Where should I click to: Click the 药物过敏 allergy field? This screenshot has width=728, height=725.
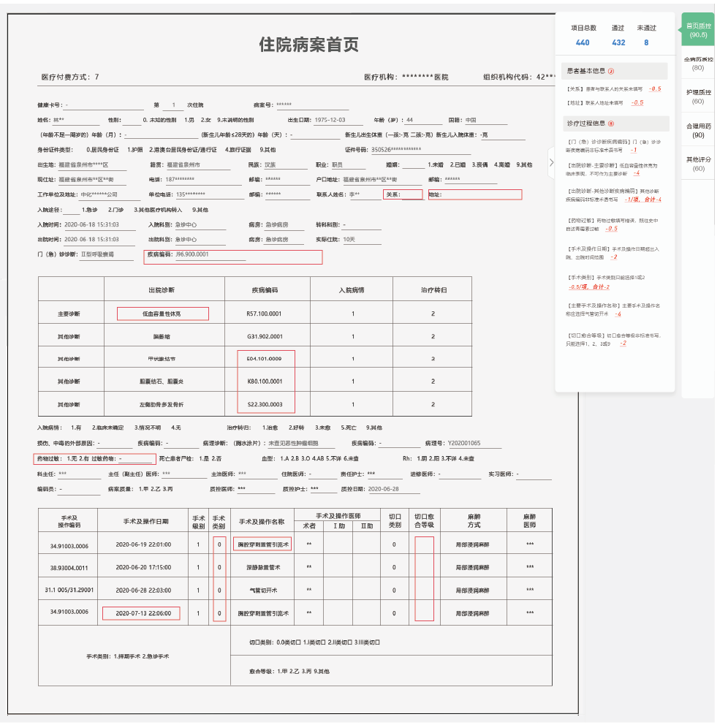[x=95, y=458]
